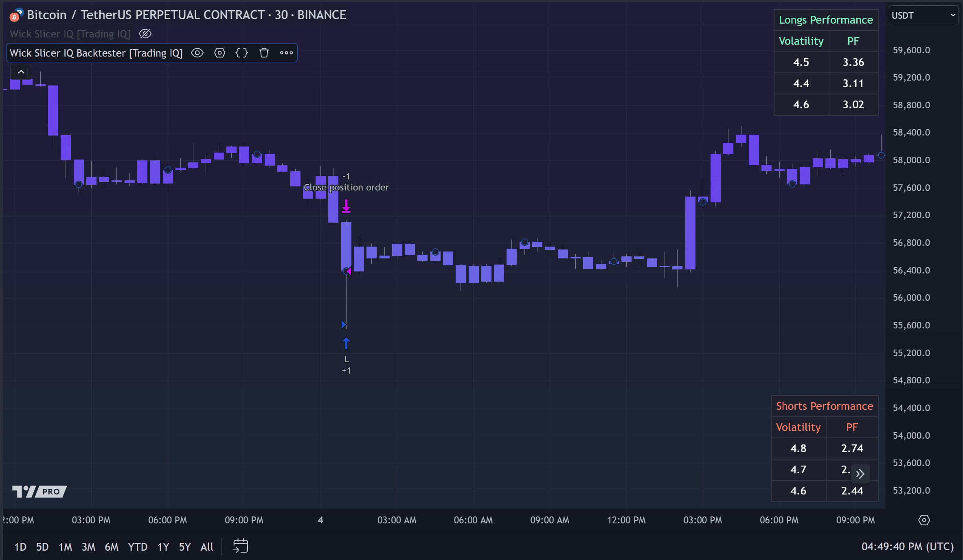Viewport: 963px width, 560px height.
Task: Click the 4.8 volatility cell in Shorts table
Action: (798, 448)
